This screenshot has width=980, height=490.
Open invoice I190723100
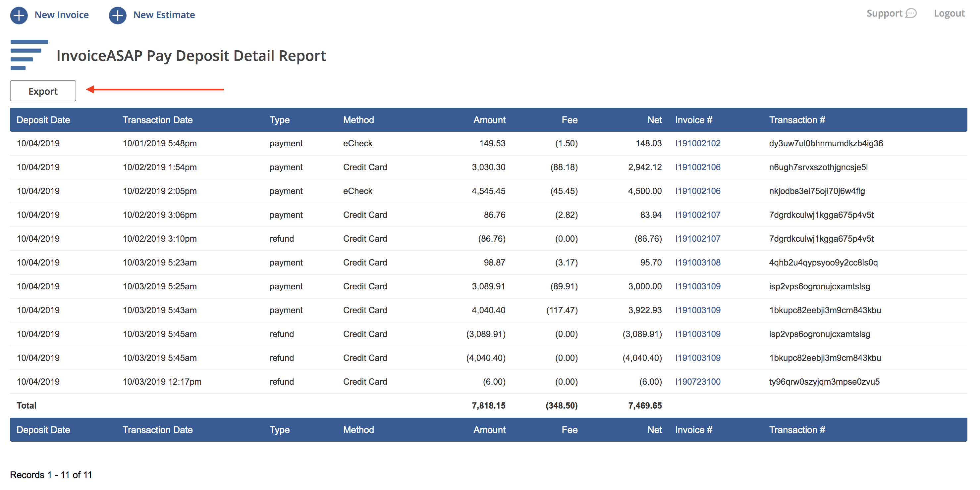pyautogui.click(x=698, y=382)
